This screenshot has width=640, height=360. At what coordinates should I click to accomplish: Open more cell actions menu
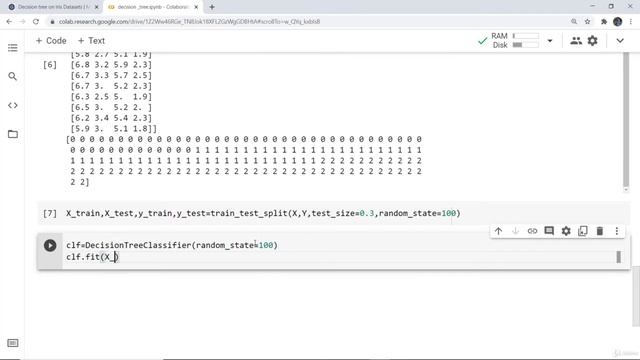tap(617, 231)
